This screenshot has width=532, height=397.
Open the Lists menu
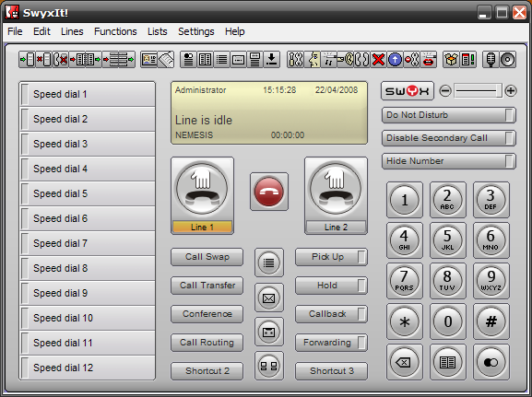coord(157,31)
